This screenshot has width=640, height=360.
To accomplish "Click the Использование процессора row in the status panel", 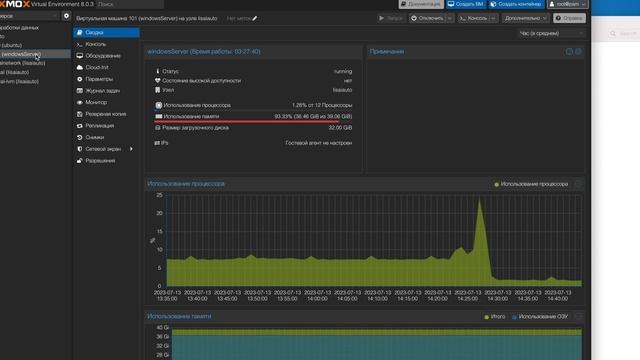I will point(253,105).
